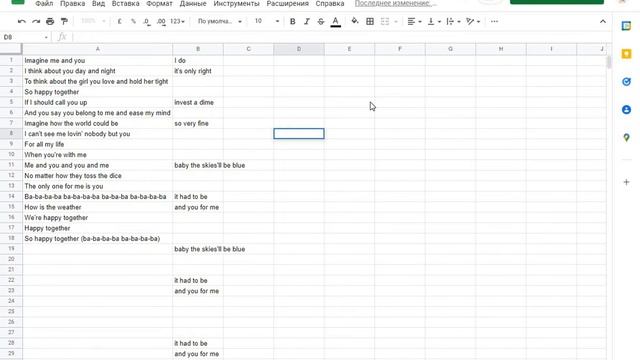Show more toolbar options
The height and width of the screenshot is (360, 640).
click(x=494, y=21)
